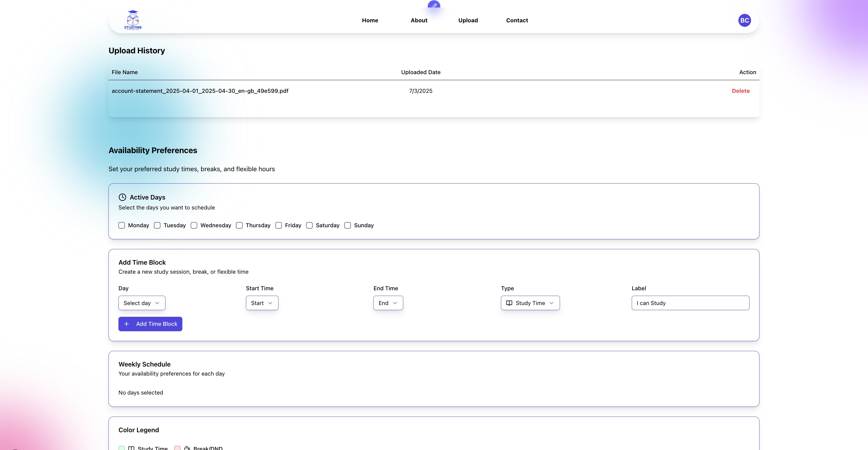
Task: Navigate to the Upload page
Action: click(468, 20)
